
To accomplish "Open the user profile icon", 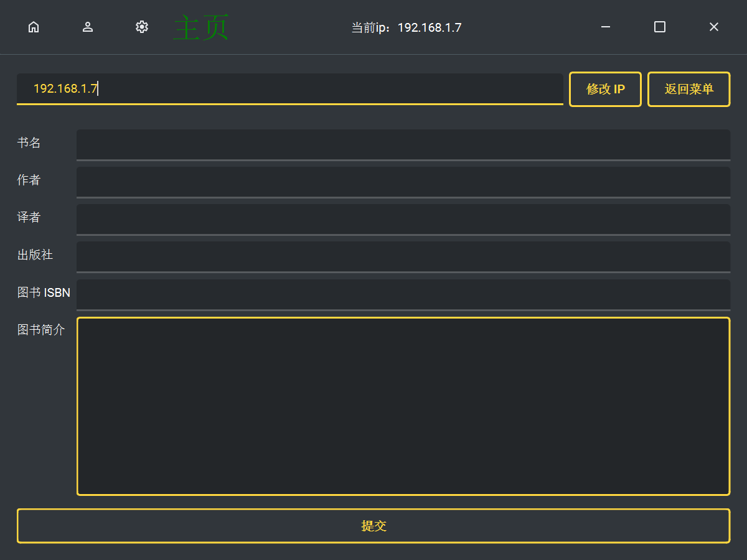I will click(88, 27).
